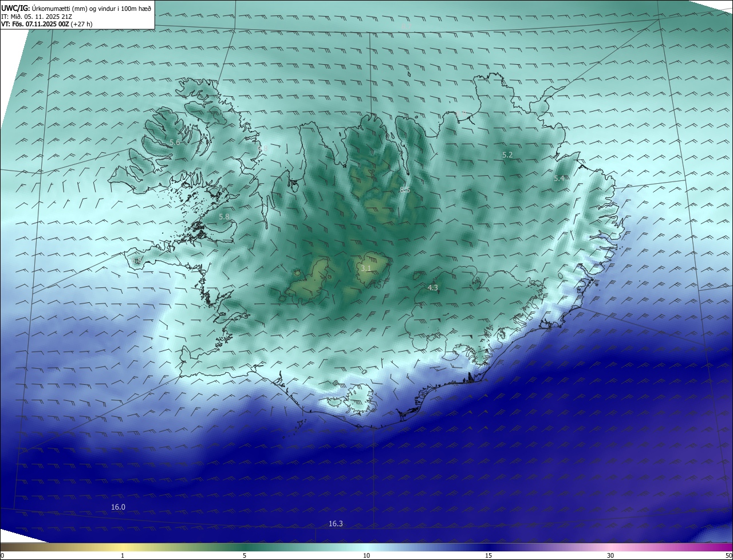Image resolution: width=733 pixels, height=560 pixels.
Task: Click the '50' label on the colour scale
Action: pyautogui.click(x=728, y=555)
